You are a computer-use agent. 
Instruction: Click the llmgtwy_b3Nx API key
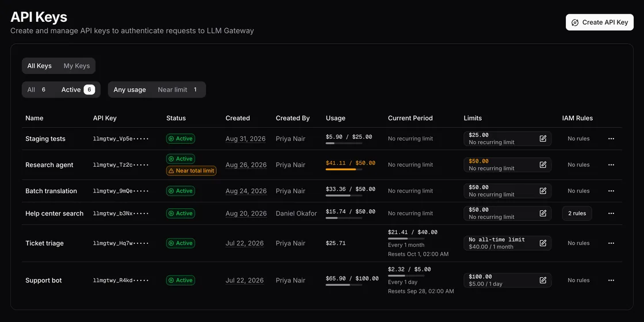tap(121, 213)
